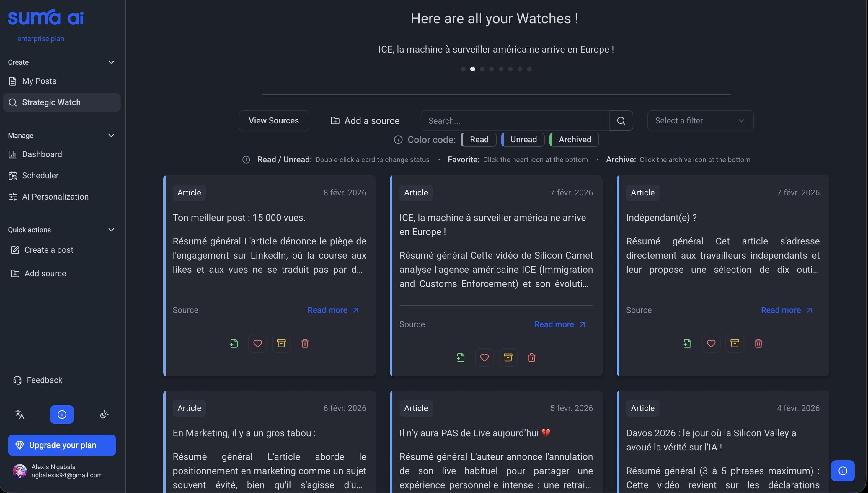Select the third carousel dot indicator

coord(482,69)
